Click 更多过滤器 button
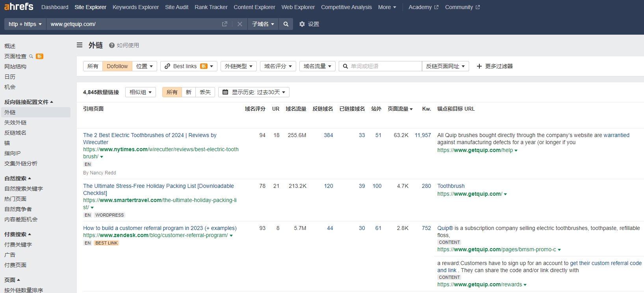Image resolution: width=644 pixels, height=293 pixels. 495,66
